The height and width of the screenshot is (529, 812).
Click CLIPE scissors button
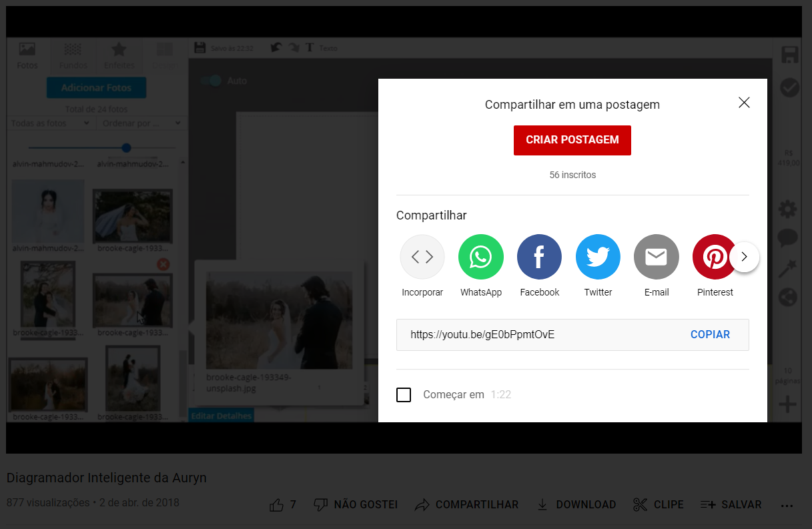[x=659, y=505]
